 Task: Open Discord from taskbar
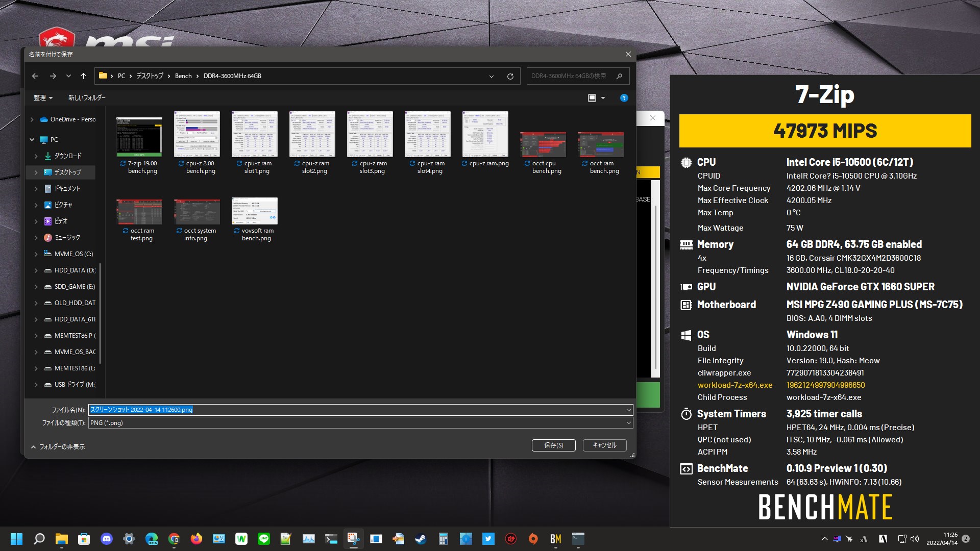click(x=106, y=539)
